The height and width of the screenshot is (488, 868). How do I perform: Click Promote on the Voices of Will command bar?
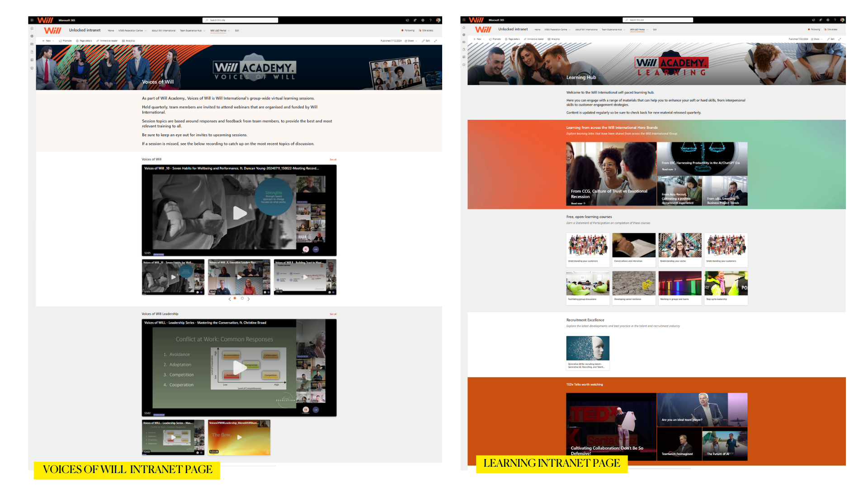pos(65,41)
